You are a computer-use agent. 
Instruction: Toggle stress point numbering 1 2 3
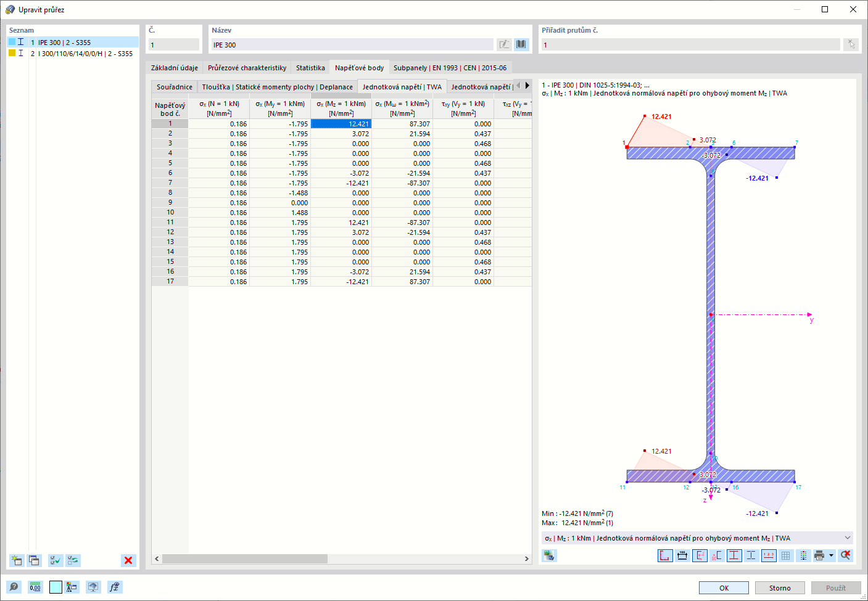pos(769,555)
